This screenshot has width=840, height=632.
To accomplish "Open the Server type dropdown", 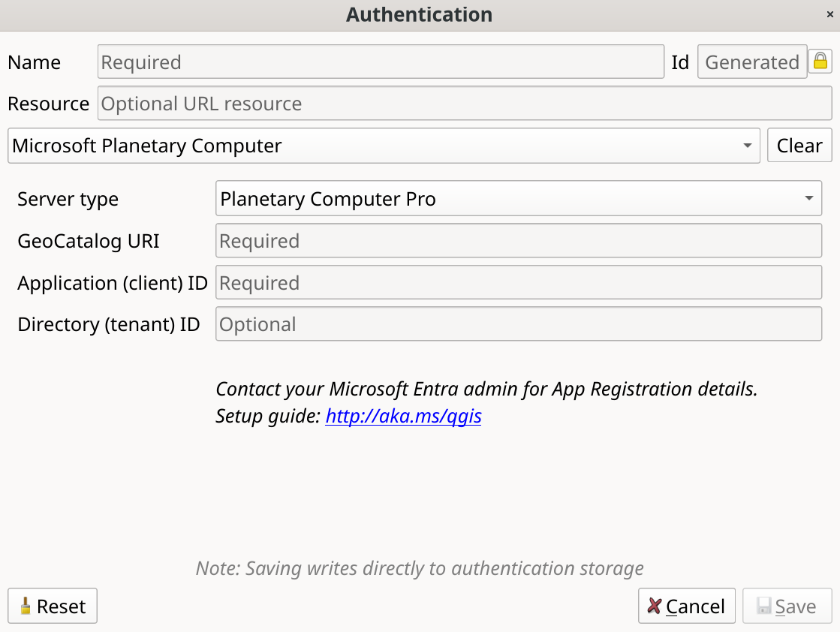I will (x=808, y=198).
